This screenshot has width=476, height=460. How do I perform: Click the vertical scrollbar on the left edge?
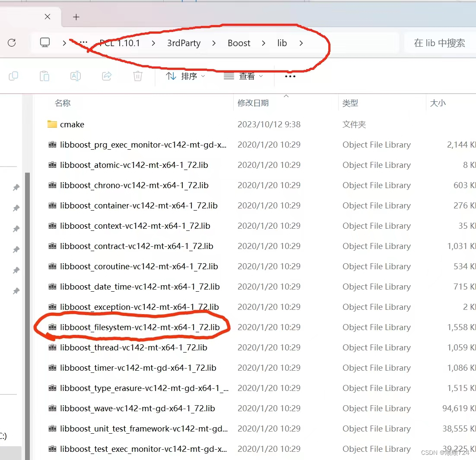(27, 280)
